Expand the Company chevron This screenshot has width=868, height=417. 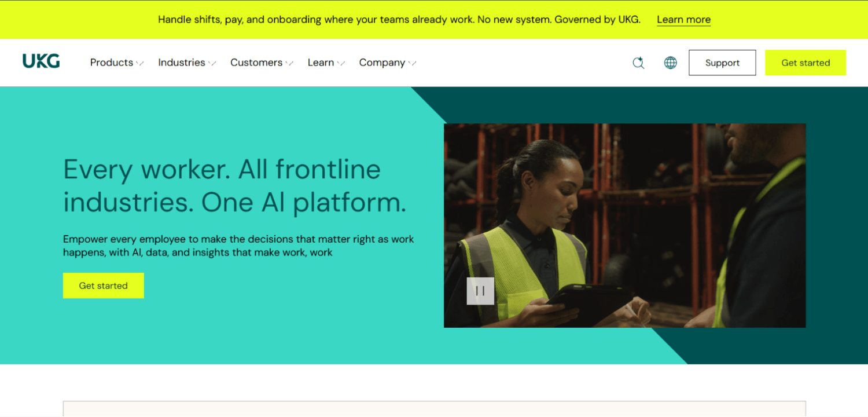pos(413,63)
